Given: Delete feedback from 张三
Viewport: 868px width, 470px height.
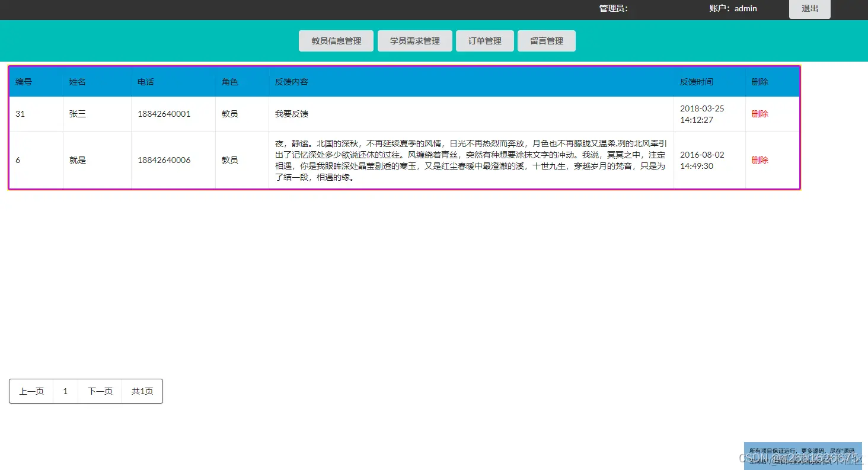Looking at the screenshot, I should [759, 114].
